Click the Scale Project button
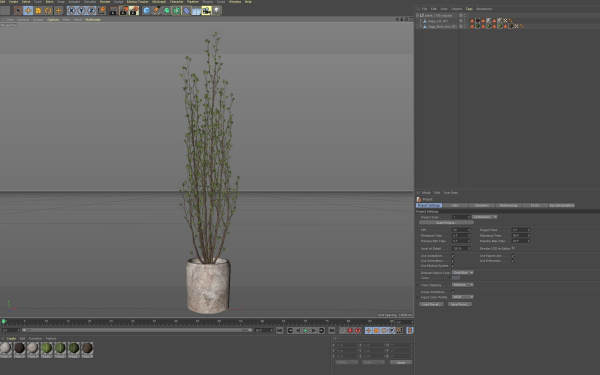Viewport: 600px width, 375px height. tap(446, 222)
